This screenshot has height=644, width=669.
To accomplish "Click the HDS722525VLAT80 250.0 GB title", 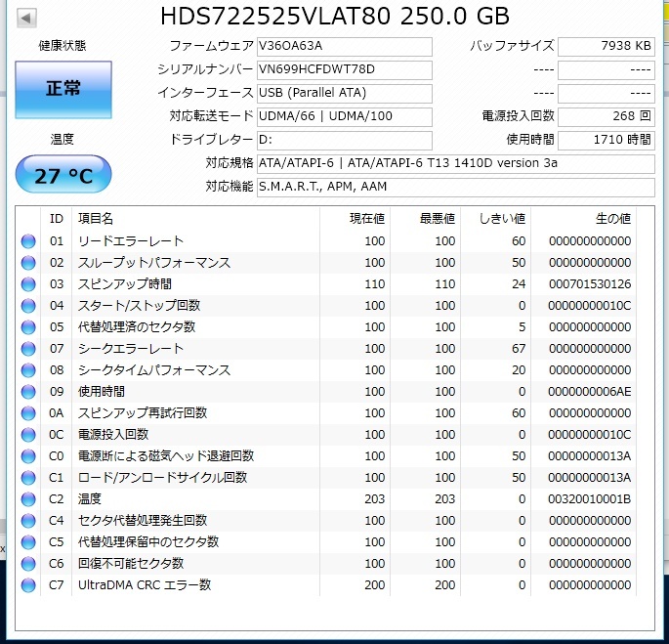I will click(x=335, y=17).
